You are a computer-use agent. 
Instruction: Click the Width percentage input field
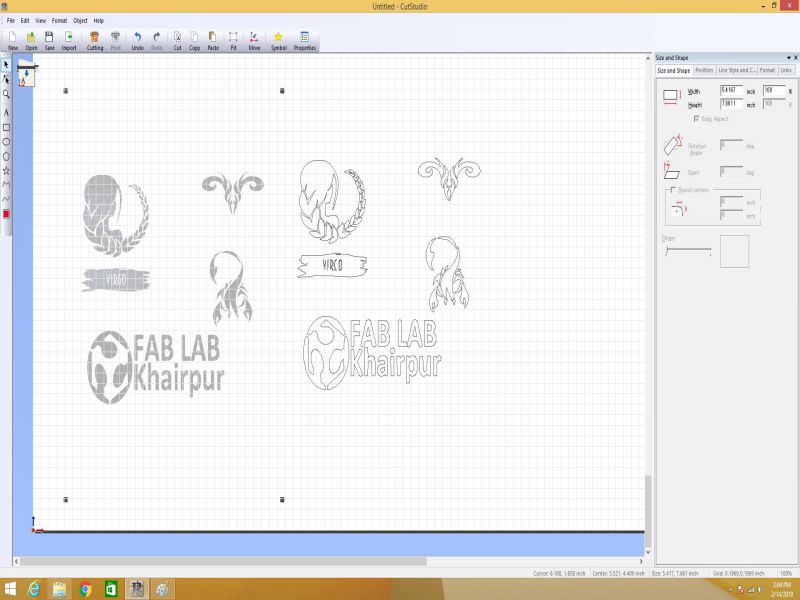tap(774, 90)
